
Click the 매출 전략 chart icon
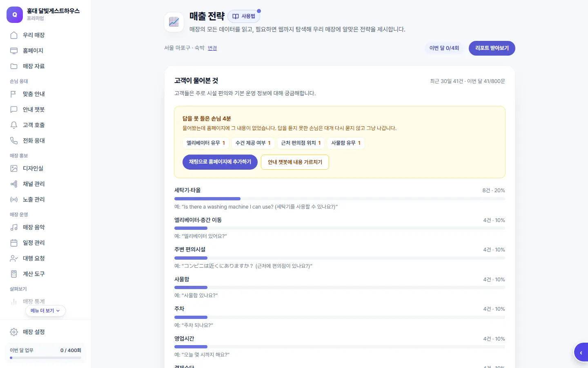pos(174,22)
